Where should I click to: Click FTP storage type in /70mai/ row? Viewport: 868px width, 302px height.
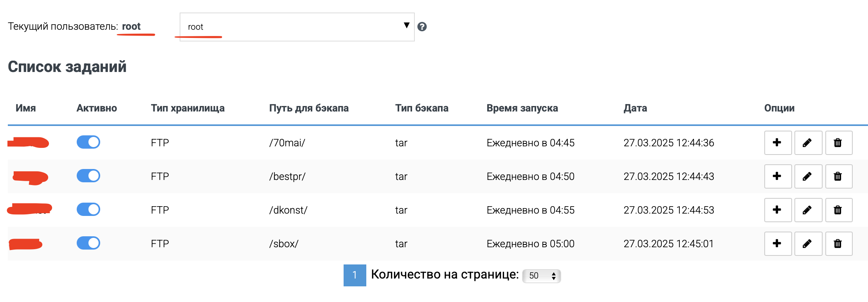(160, 143)
